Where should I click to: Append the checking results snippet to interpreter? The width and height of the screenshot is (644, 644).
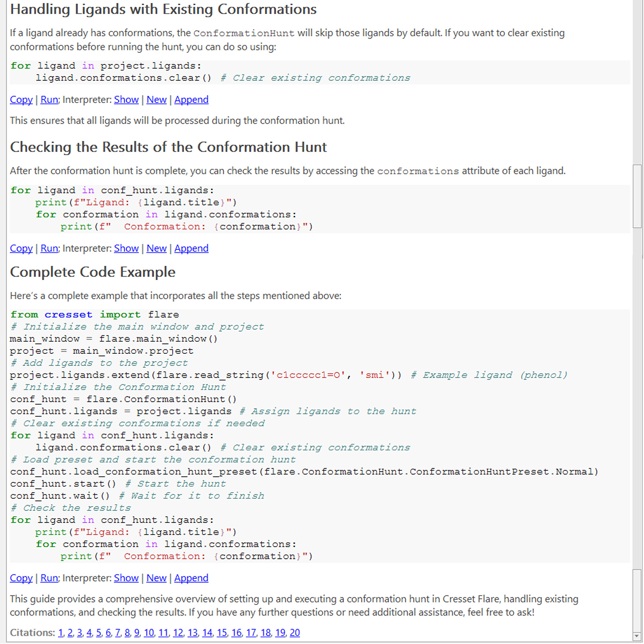point(191,248)
